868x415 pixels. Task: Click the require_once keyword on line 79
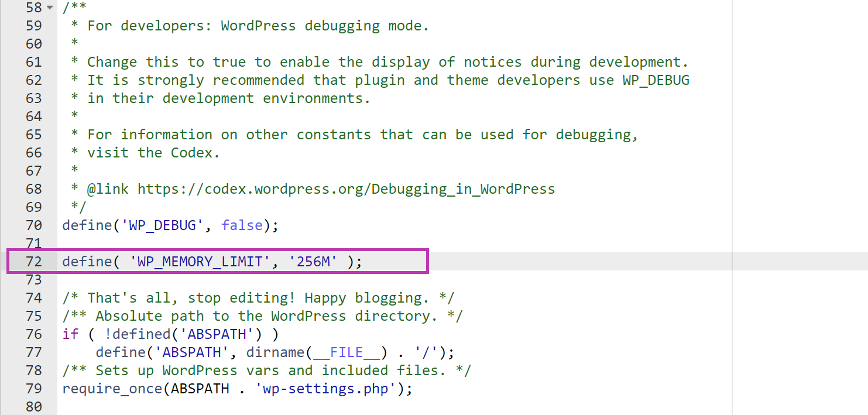(x=111, y=388)
